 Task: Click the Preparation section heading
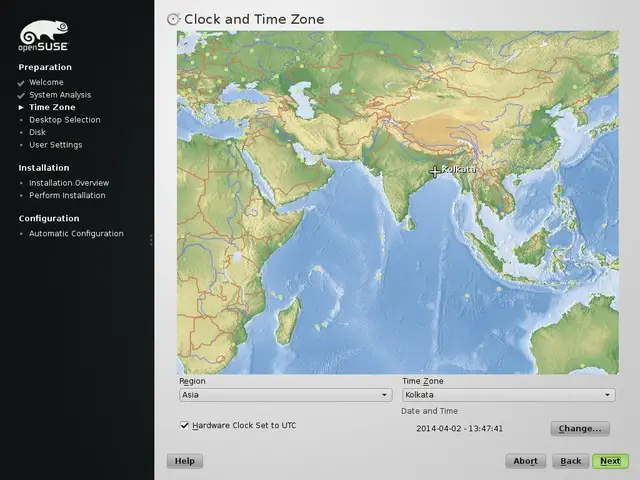(x=45, y=67)
